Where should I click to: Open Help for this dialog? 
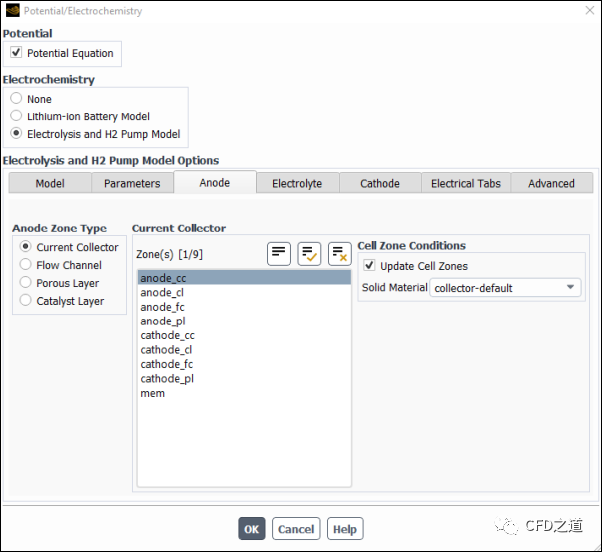click(x=344, y=529)
